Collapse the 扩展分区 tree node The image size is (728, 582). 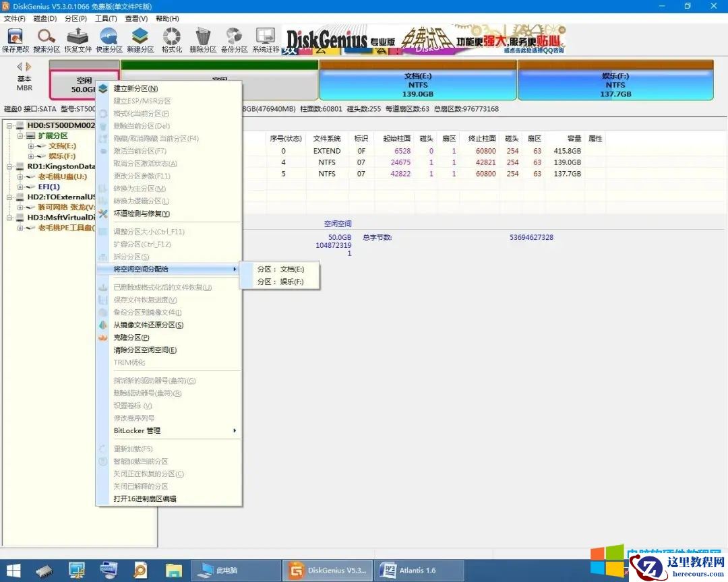[x=20, y=135]
